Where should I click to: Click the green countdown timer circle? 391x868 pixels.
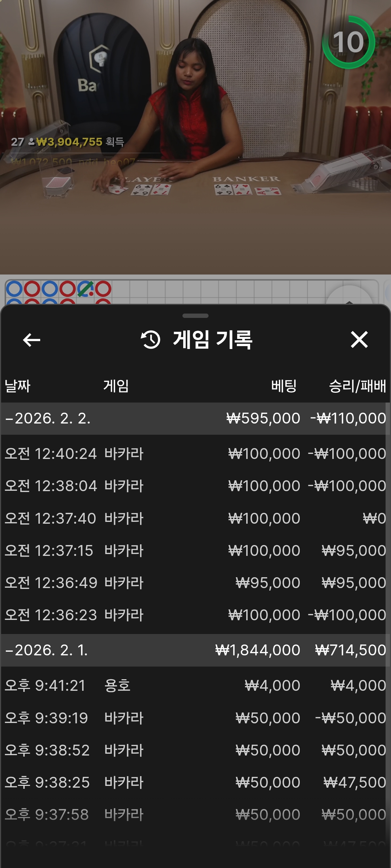[x=348, y=42]
